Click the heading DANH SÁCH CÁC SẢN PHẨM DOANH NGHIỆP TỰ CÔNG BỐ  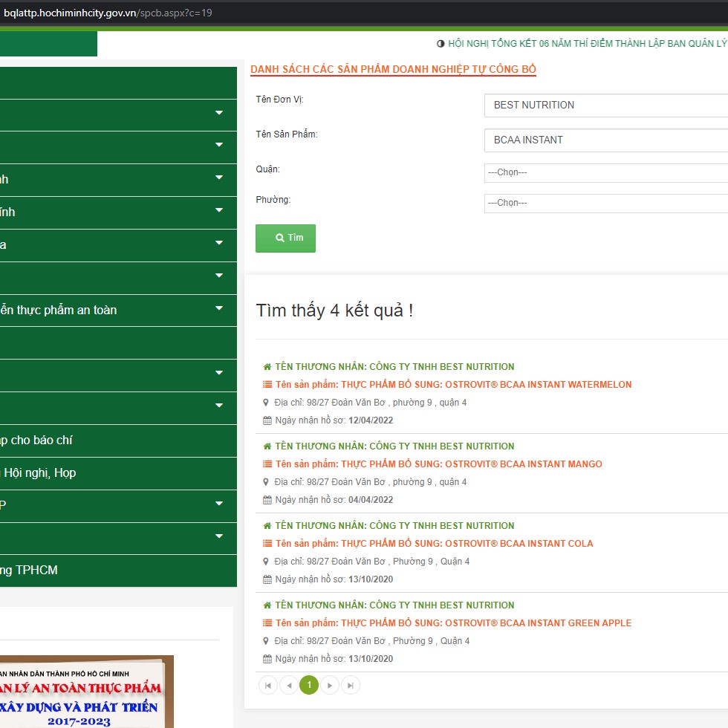[393, 69]
